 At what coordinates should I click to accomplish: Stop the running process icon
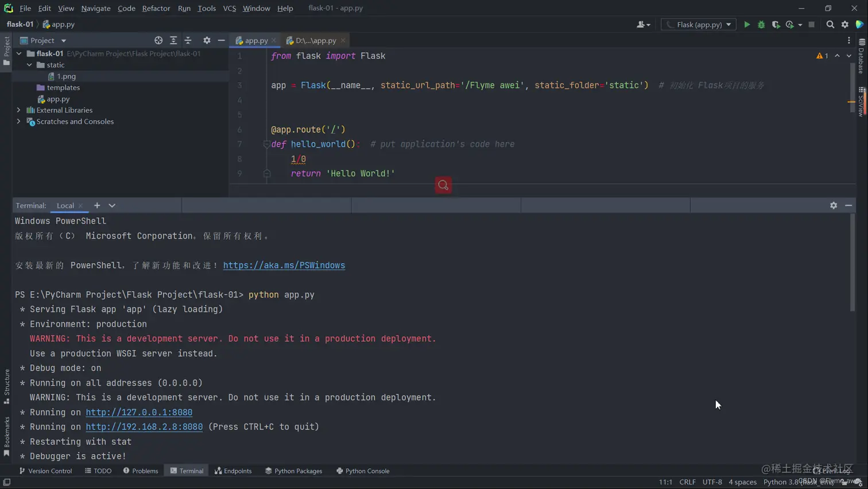click(x=811, y=25)
